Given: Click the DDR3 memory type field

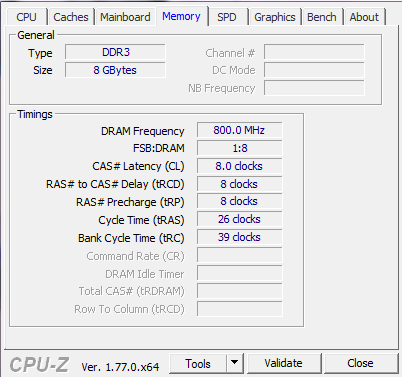Looking at the screenshot, I should pos(115,52).
